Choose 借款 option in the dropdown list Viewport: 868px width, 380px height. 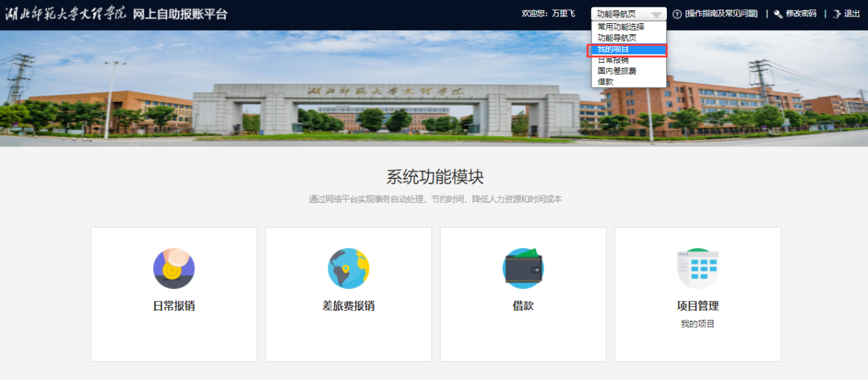(605, 81)
